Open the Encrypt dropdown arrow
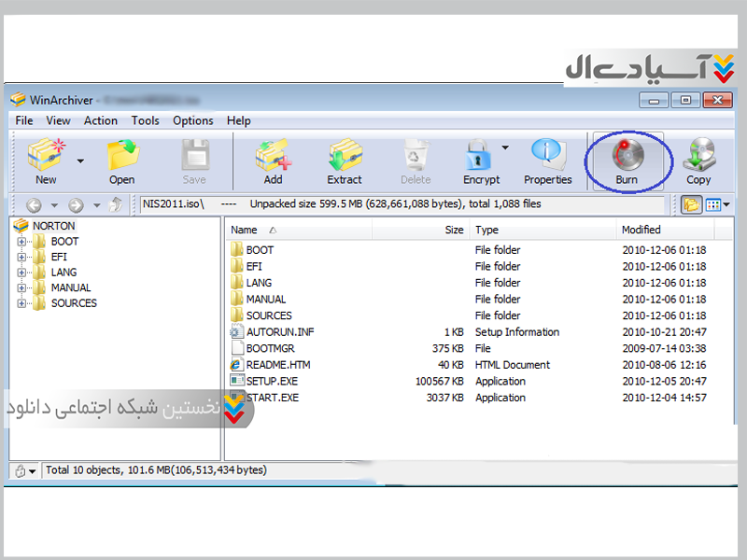The width and height of the screenshot is (747, 560). coord(505,147)
